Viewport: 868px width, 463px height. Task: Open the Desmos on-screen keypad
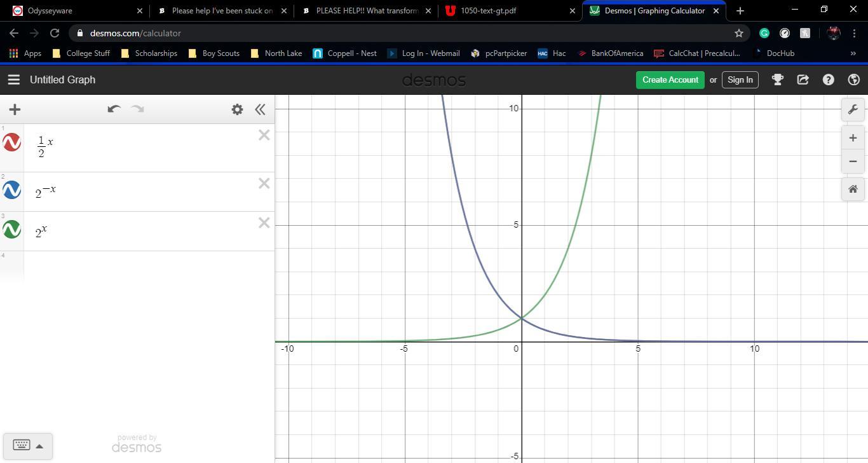(22, 445)
